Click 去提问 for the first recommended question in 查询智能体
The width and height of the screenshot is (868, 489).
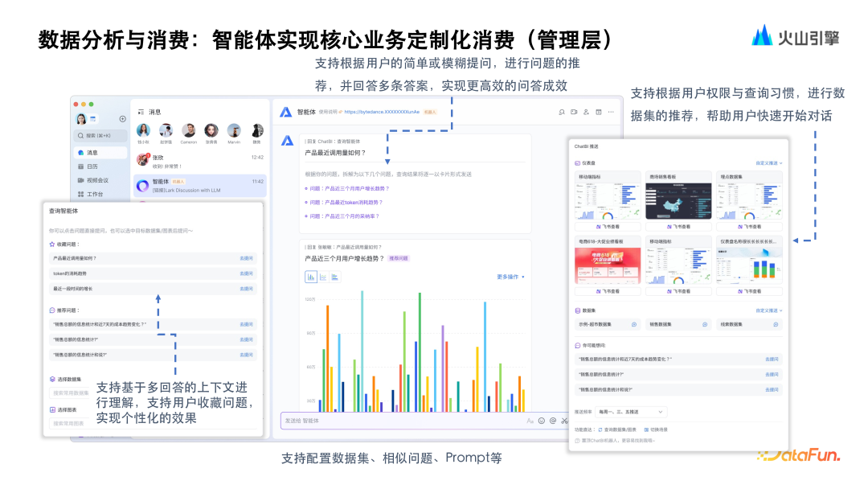pos(247,324)
